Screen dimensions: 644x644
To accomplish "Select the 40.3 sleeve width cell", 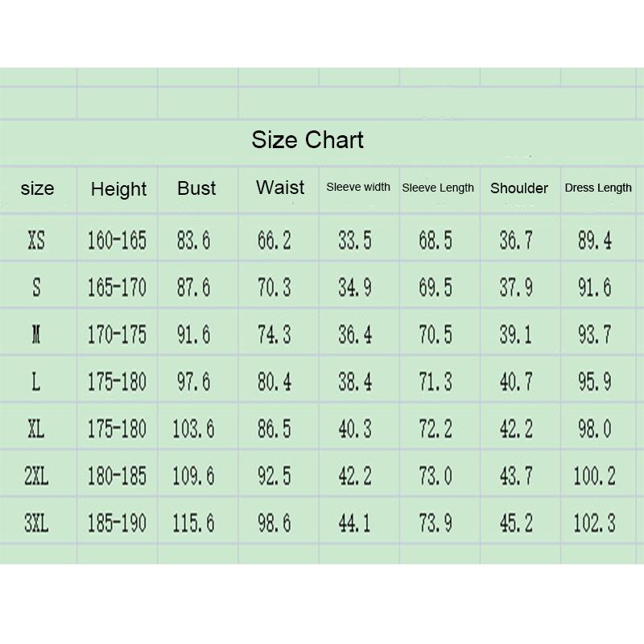I will pos(355,429).
